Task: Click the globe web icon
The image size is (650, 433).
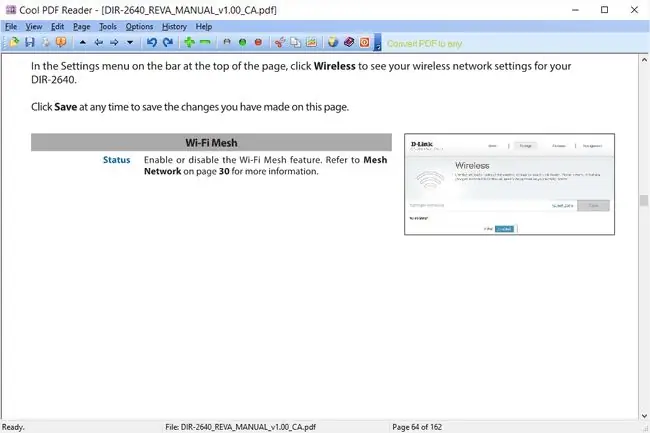Action: click(x=333, y=42)
